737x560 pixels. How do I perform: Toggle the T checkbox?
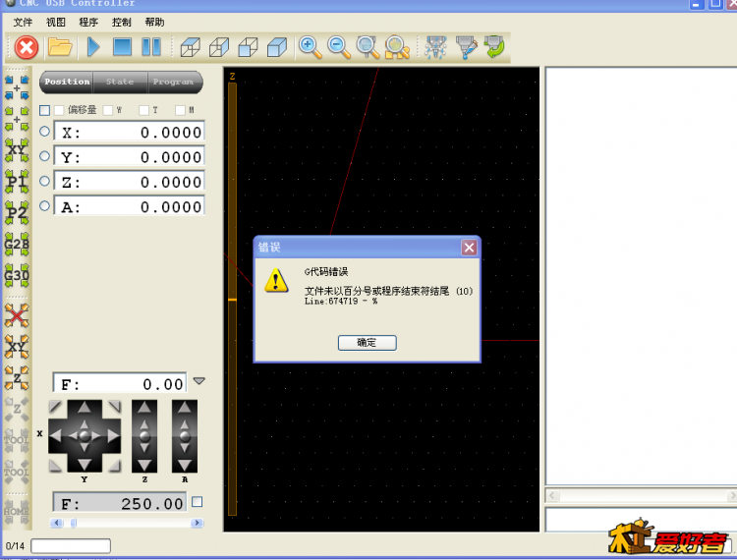point(143,110)
